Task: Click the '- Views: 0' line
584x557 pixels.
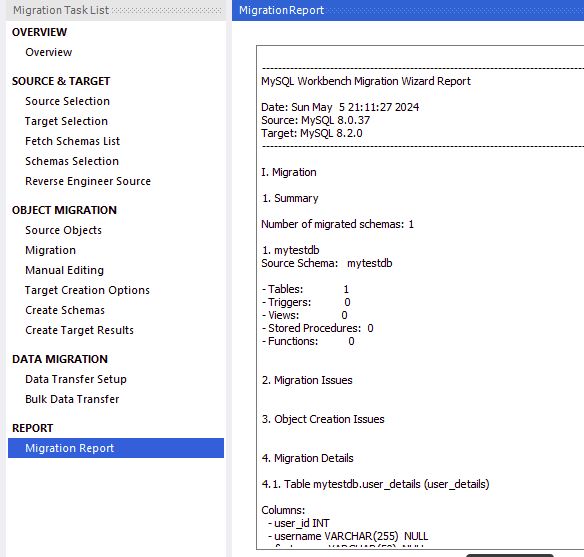Action: coord(304,315)
